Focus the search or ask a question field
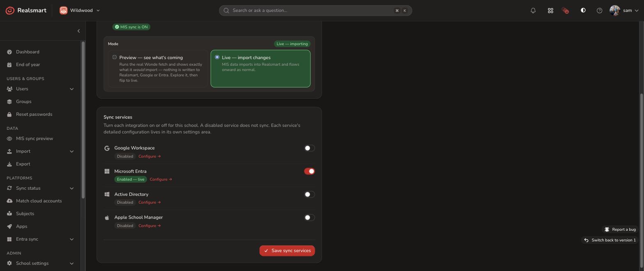Viewport: 644px width, 271px height. (x=315, y=11)
